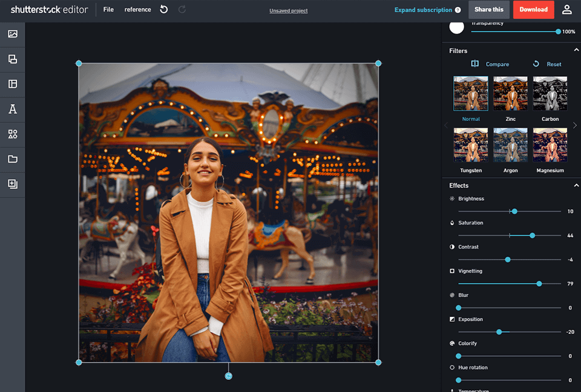Screen dimensions: 581x392
Task: Click the Share this button
Action: (488, 10)
